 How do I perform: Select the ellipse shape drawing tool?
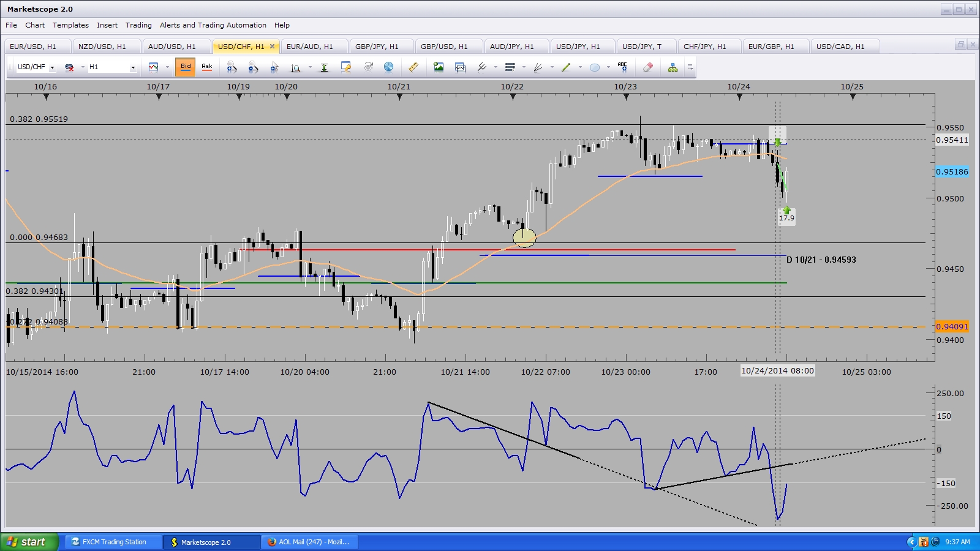point(594,67)
